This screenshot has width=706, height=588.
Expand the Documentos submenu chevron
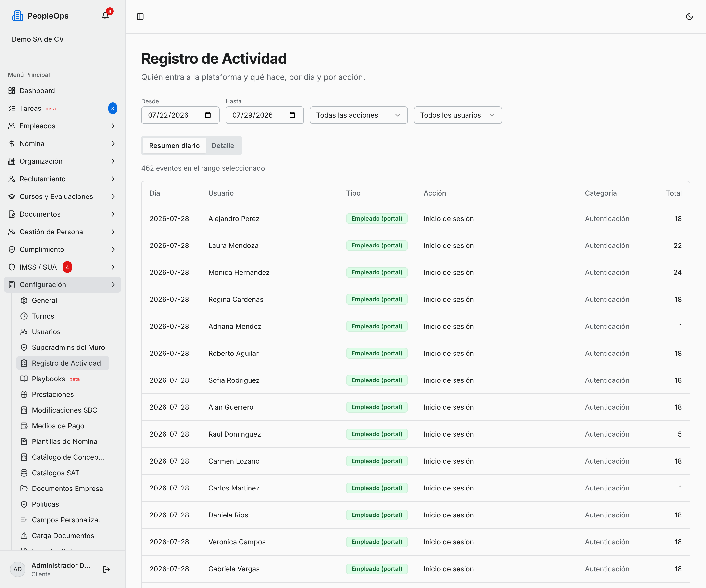click(x=113, y=214)
